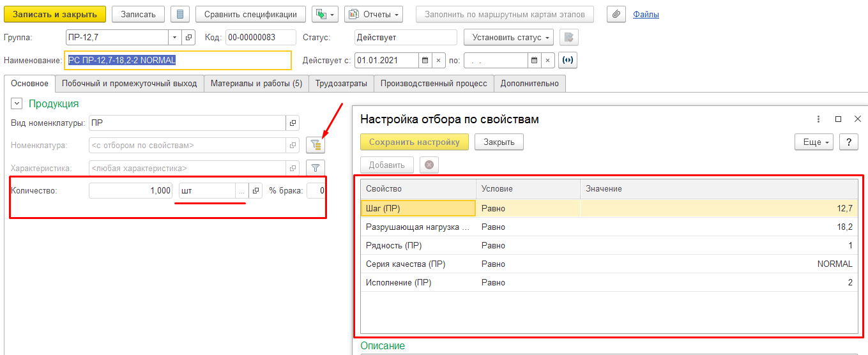This screenshot has width=868, height=355.
Task: Click the value cell 12,7
Action: pyautogui.click(x=719, y=208)
